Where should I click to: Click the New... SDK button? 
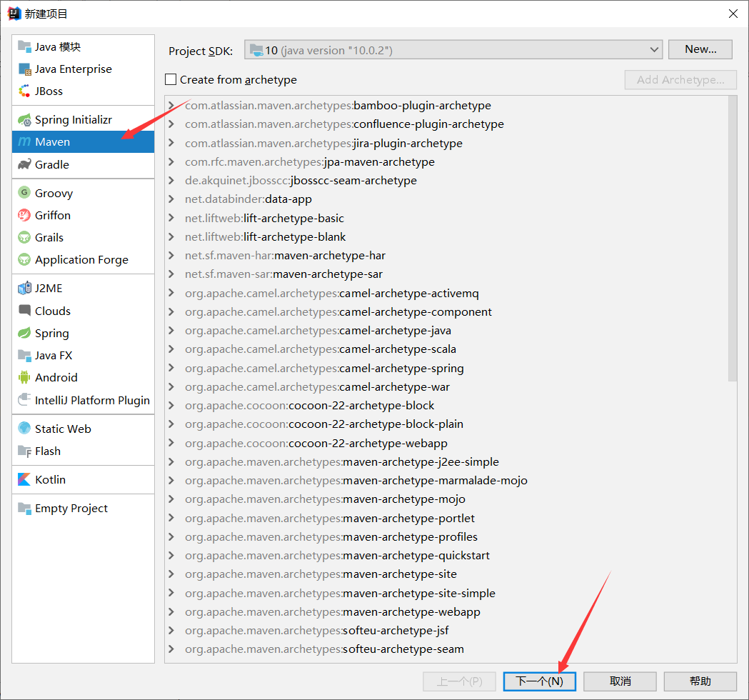(700, 49)
